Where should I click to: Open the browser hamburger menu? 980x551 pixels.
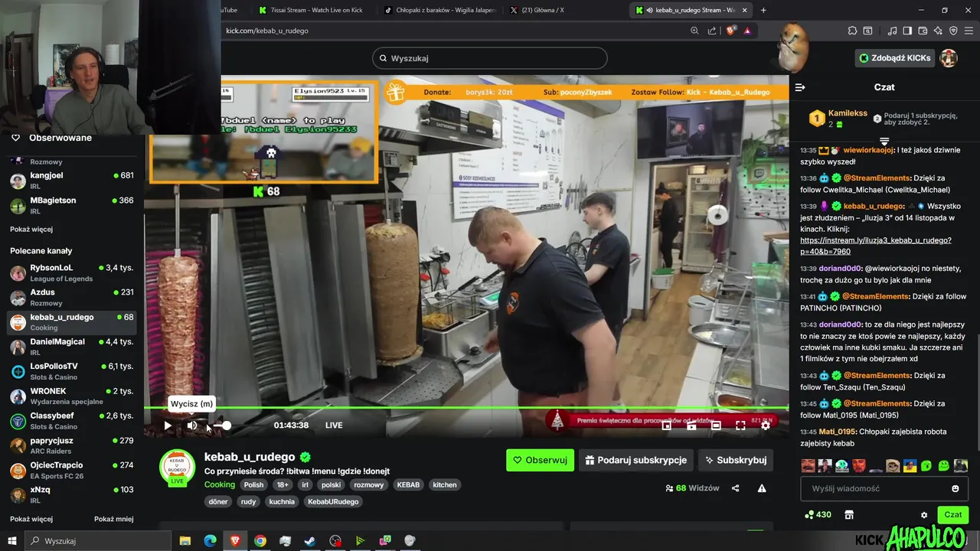click(969, 31)
